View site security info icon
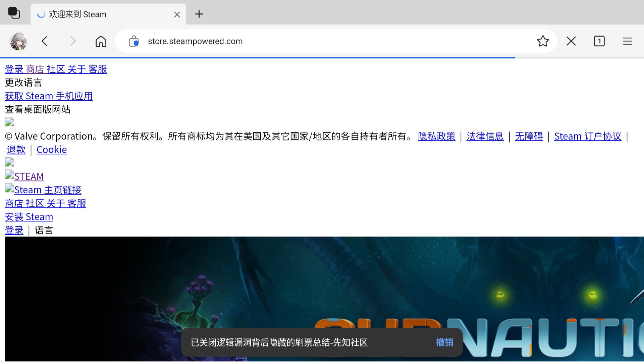644x362 pixels. pos(134,41)
